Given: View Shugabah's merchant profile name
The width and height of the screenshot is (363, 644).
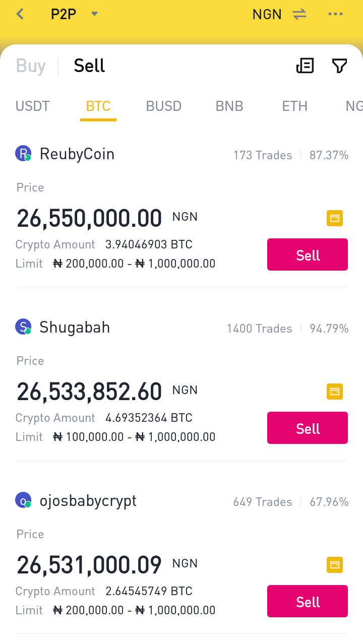Looking at the screenshot, I should (75, 328).
